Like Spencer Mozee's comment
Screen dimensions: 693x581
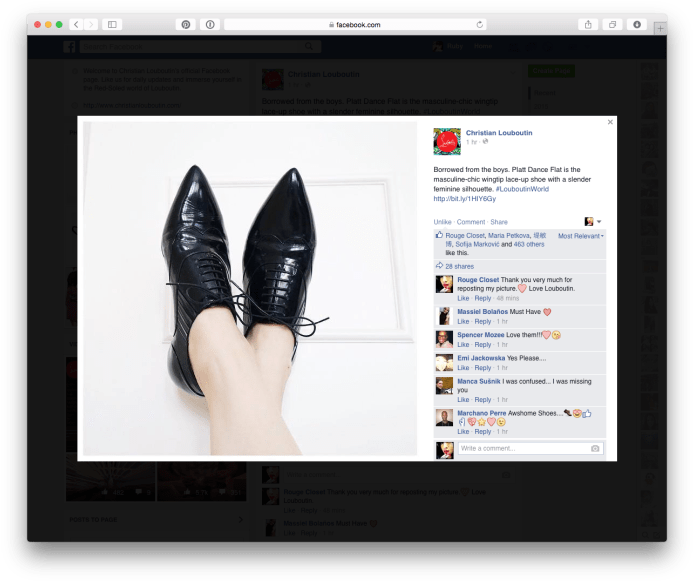tap(463, 345)
